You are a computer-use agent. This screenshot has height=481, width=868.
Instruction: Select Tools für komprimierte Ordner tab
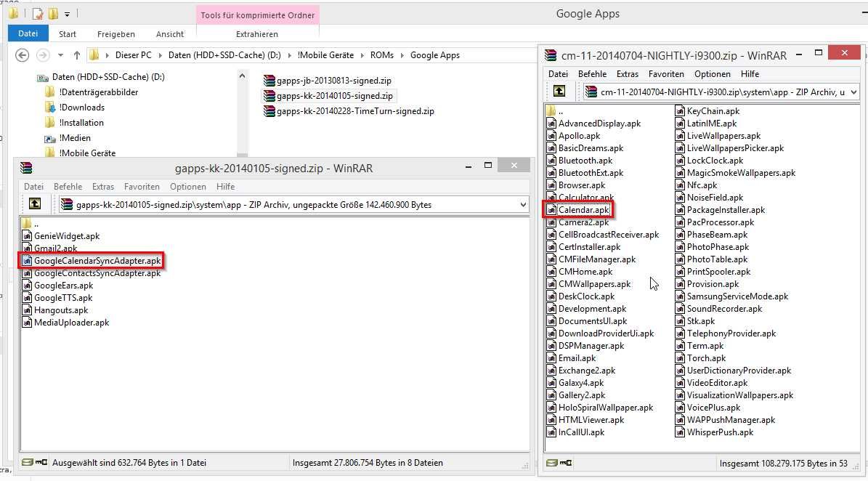pyautogui.click(x=257, y=15)
